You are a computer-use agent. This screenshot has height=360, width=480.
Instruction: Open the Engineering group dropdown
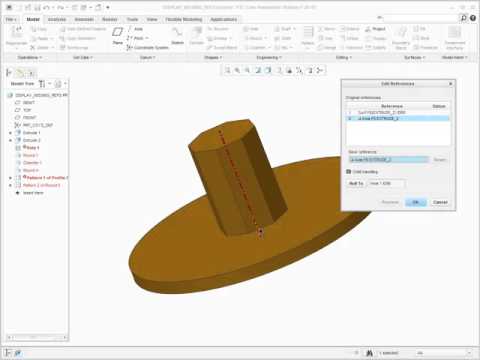click(269, 58)
